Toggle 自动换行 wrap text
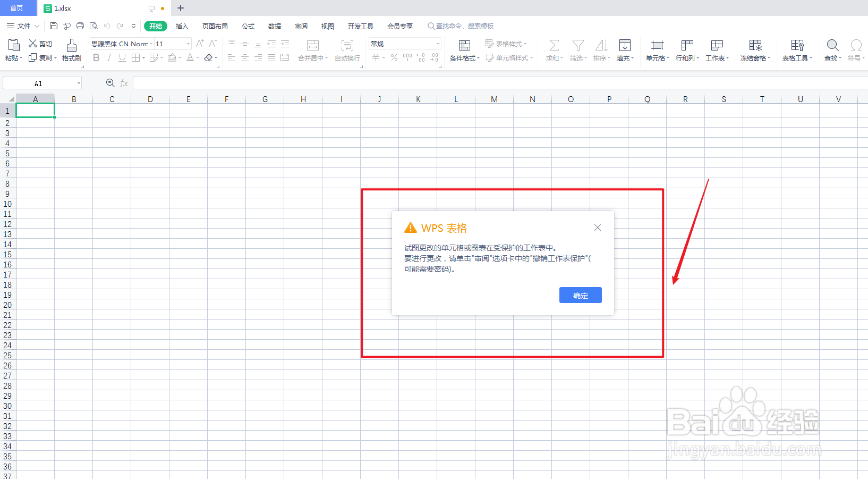 tap(347, 50)
